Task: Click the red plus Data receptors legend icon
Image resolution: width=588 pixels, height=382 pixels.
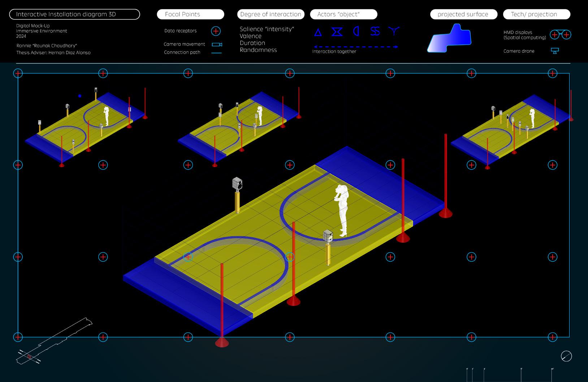Action: pyautogui.click(x=216, y=31)
